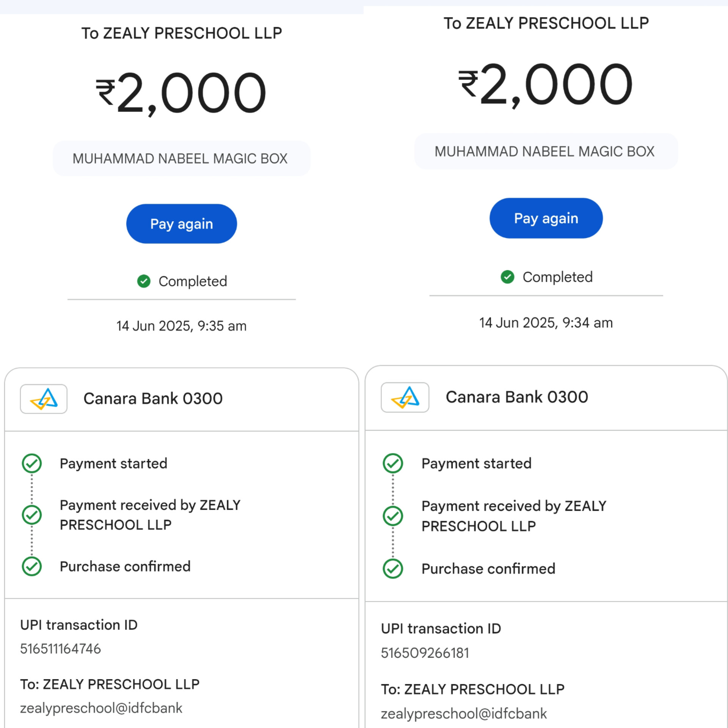Click Payment received check icon, left receipt
This screenshot has width=728, height=728.
click(x=32, y=515)
